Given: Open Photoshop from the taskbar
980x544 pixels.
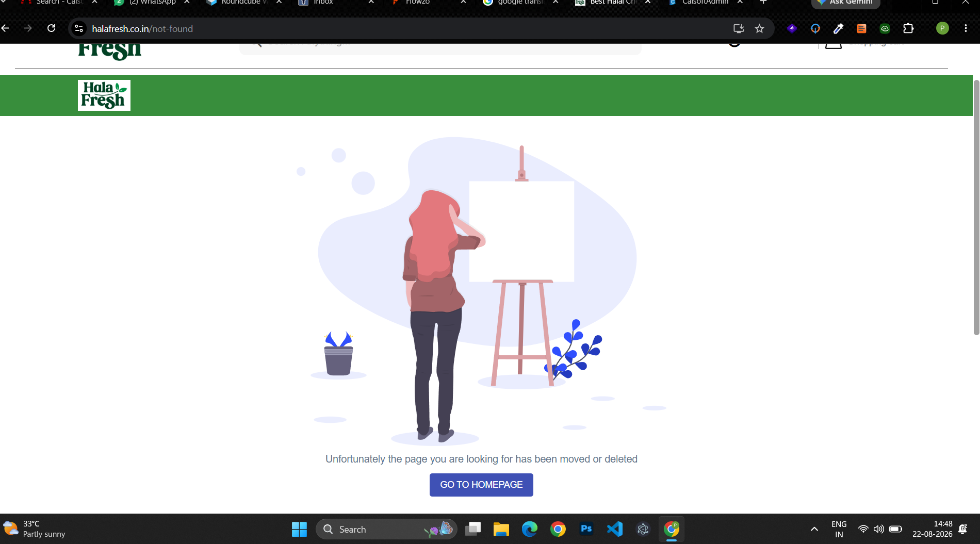Looking at the screenshot, I should [586, 529].
